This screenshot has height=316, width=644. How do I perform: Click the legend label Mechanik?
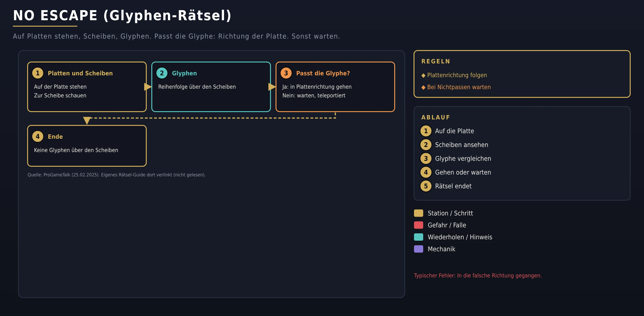point(442,249)
